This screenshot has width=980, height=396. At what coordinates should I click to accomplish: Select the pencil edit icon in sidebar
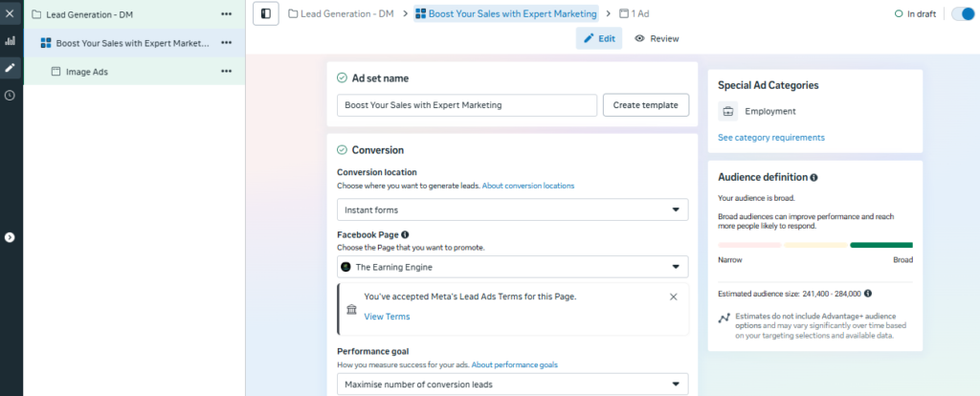(11, 68)
